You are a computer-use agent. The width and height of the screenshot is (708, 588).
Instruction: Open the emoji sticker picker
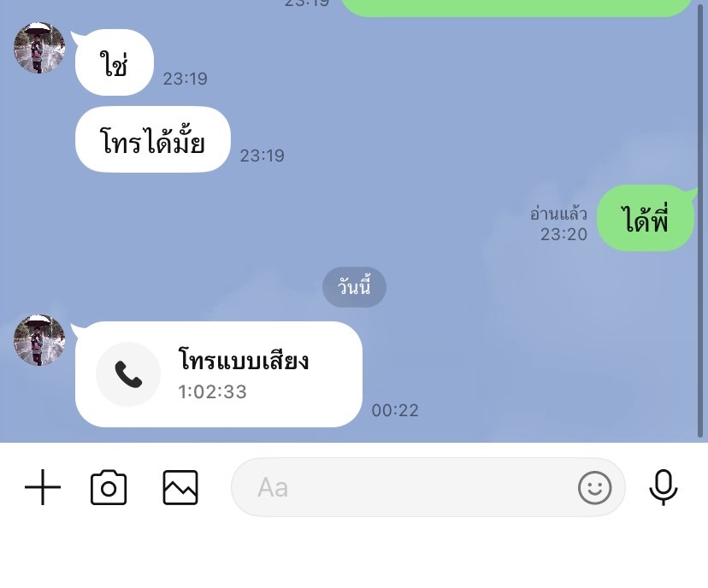coord(594,487)
